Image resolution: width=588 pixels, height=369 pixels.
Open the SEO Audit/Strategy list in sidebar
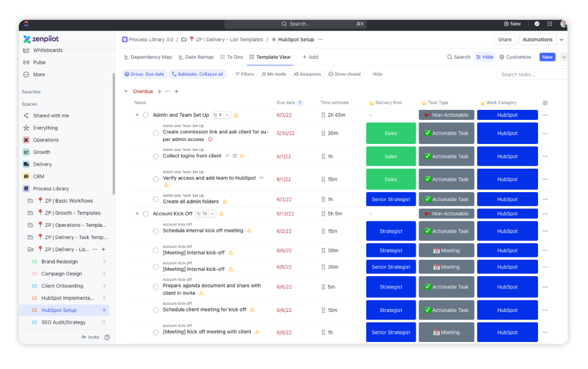pyautogui.click(x=64, y=322)
